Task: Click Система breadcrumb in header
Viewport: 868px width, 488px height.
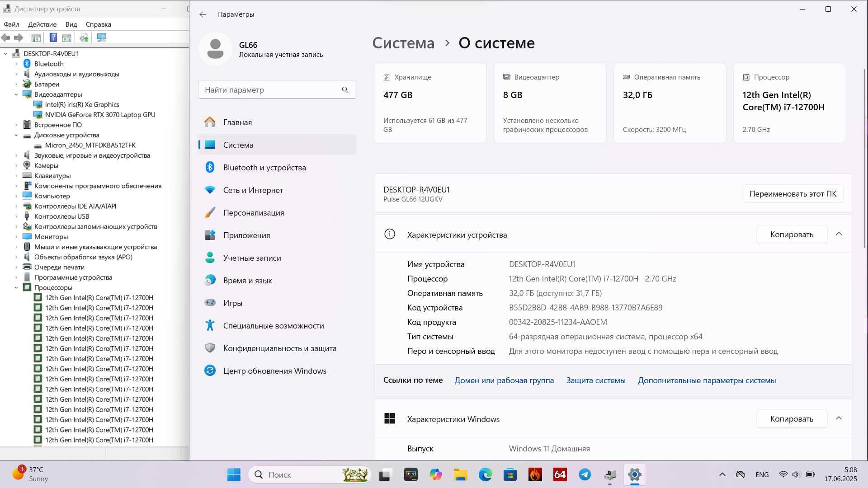Action: click(x=403, y=43)
